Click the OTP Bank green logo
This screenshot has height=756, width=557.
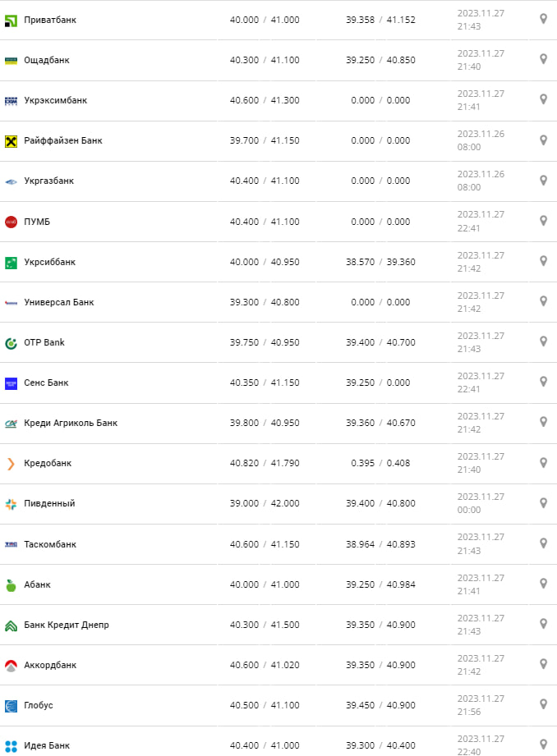point(12,342)
